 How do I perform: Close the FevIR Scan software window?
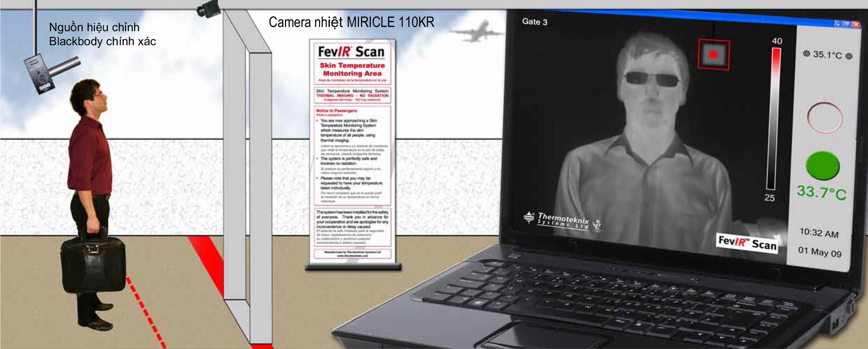856,24
